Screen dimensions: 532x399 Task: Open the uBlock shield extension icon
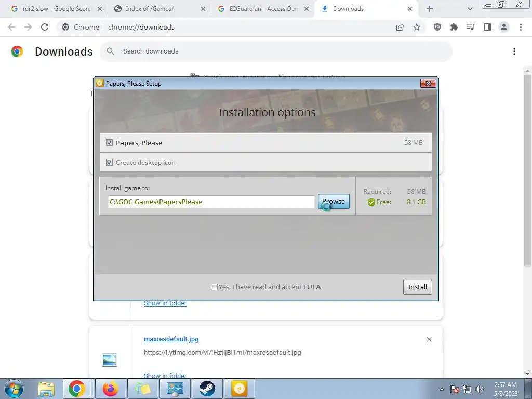[437, 27]
